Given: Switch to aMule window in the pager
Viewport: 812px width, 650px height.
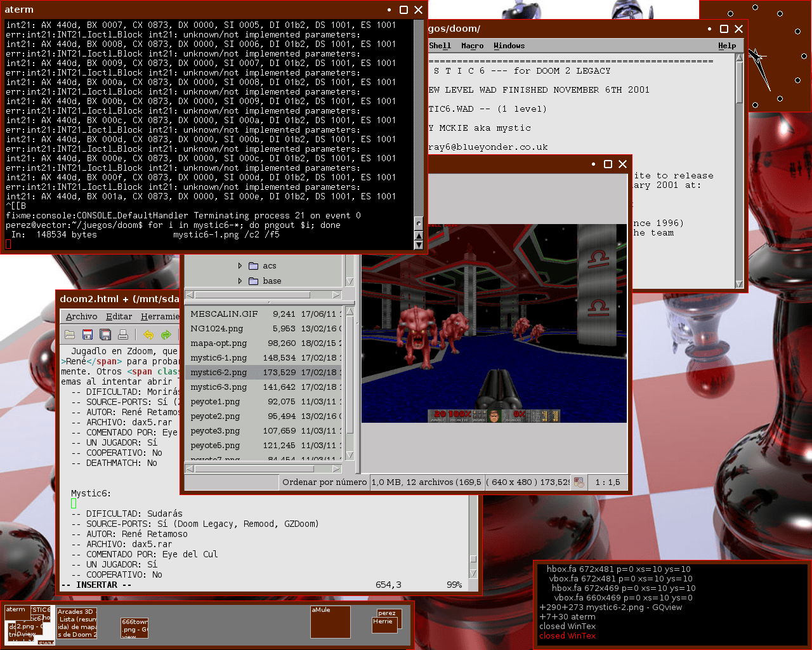Looking at the screenshot, I should tap(330, 621).
